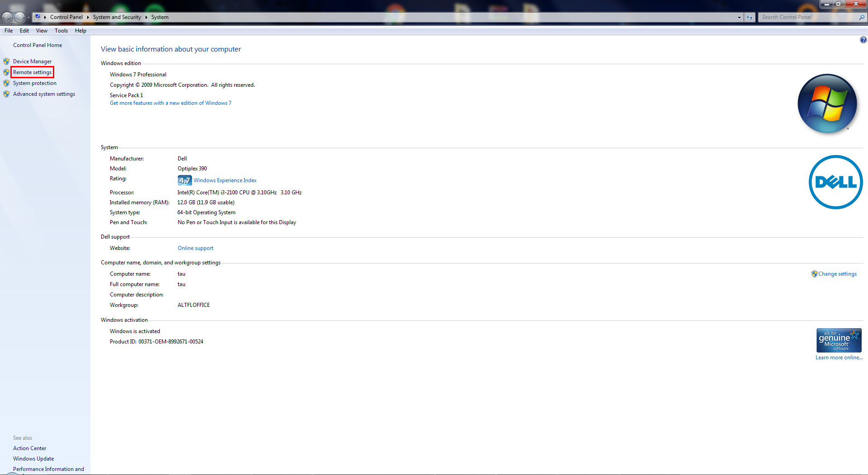Click the Windows 7 logo orb
Image resolution: width=868 pixels, height=475 pixels.
point(827,103)
